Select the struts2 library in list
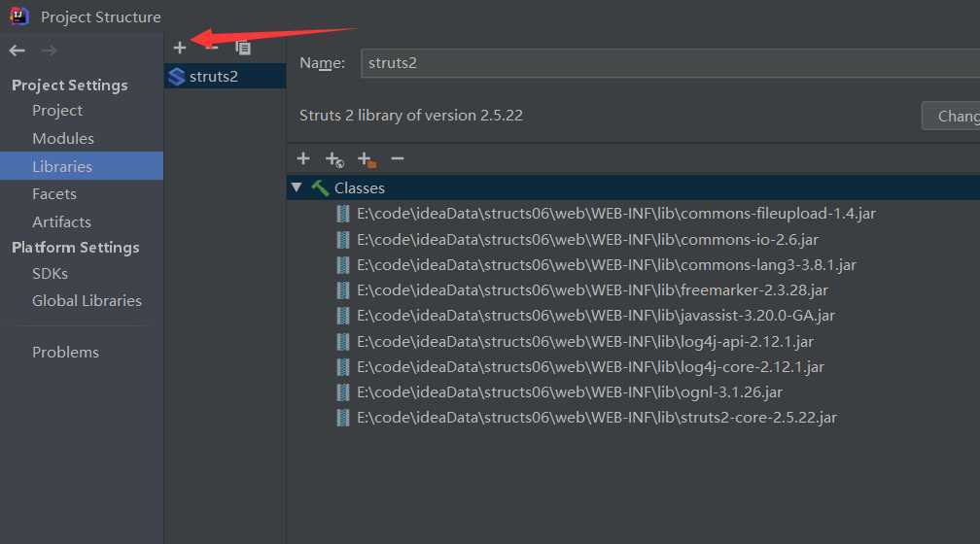The width and height of the screenshot is (980, 544). [x=225, y=76]
